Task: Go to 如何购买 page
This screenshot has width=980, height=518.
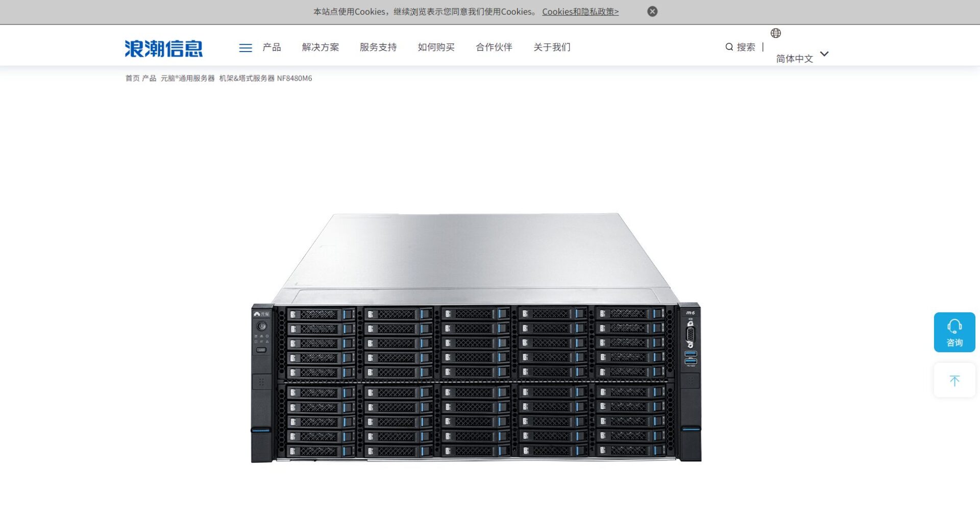Action: (436, 47)
